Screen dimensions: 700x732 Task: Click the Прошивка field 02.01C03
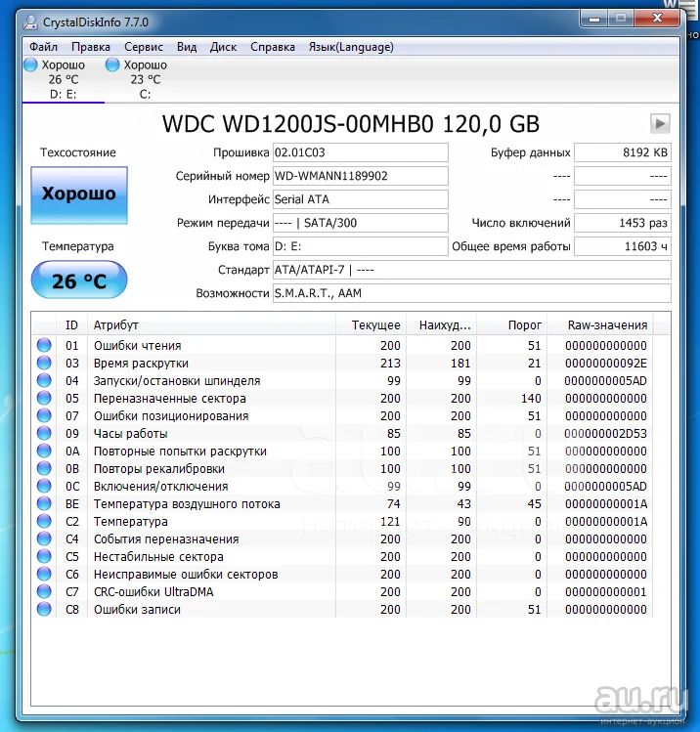361,152
